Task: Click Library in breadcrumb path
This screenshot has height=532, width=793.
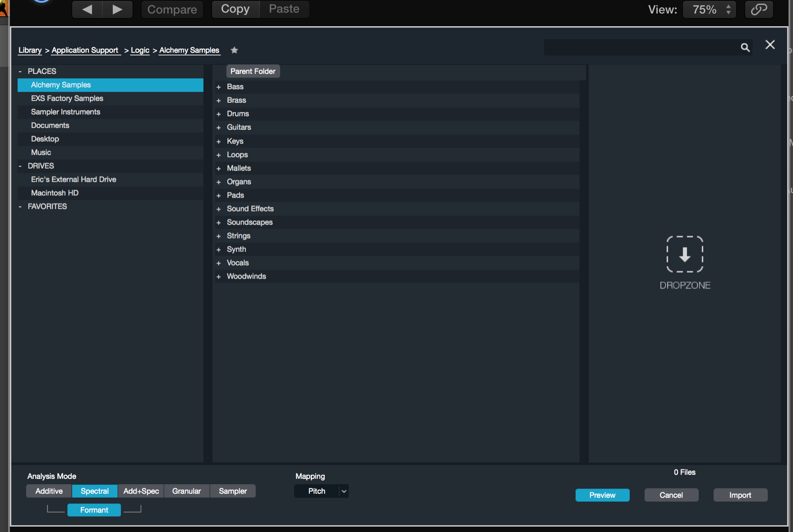Action: [30, 50]
